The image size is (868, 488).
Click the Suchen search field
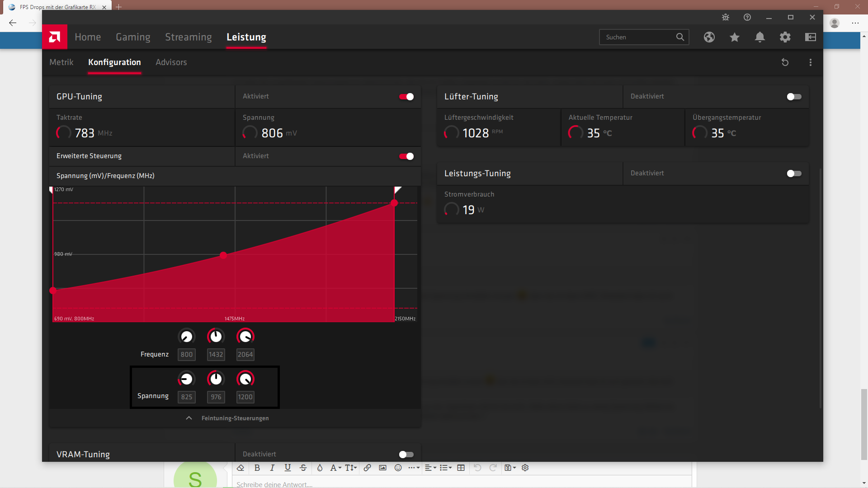(637, 37)
